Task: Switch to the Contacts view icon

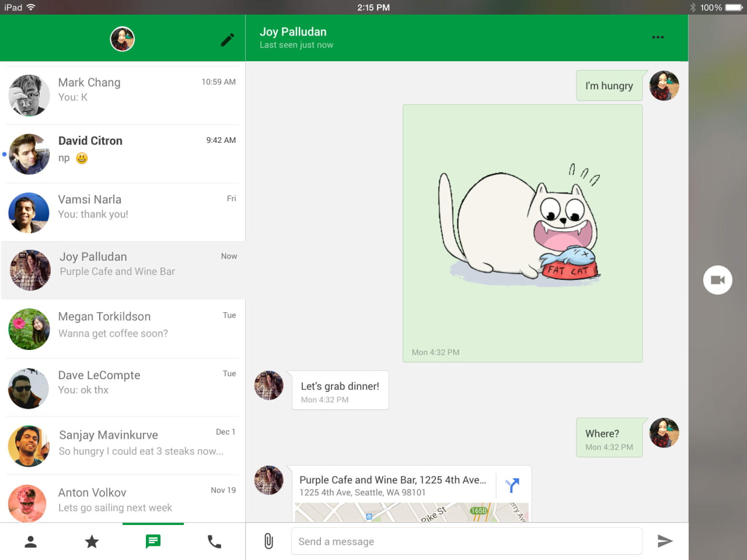Action: 30,541
